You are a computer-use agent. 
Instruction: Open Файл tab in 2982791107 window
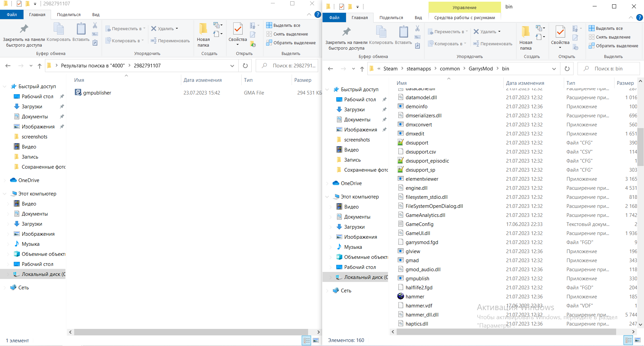[x=12, y=14]
